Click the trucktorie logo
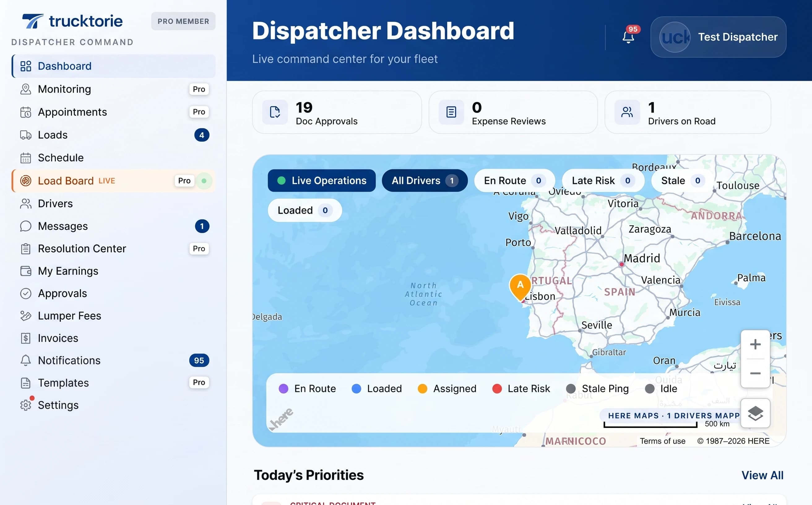812x505 pixels. coord(72,21)
